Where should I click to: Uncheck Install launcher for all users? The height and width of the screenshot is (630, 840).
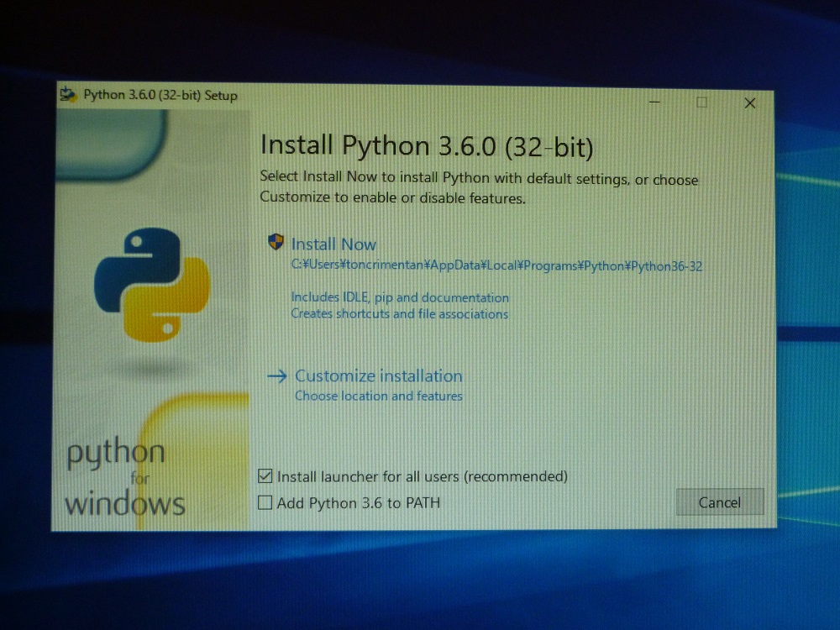coord(265,475)
